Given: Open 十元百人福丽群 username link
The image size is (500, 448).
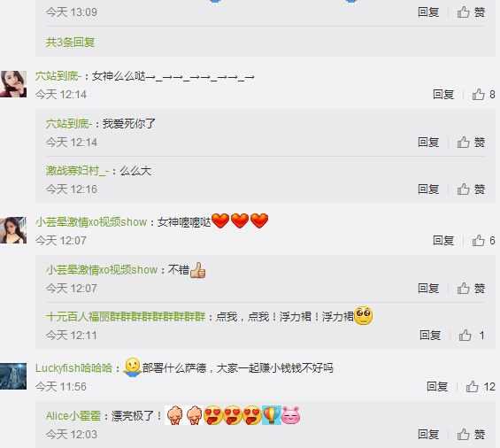Looking at the screenshot, I should pos(126,317).
